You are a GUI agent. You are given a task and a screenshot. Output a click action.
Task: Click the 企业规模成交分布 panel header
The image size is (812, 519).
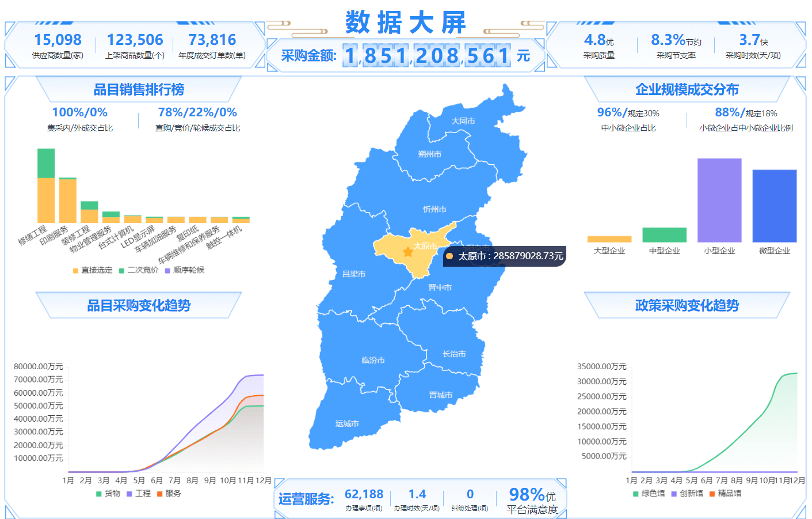(x=687, y=89)
